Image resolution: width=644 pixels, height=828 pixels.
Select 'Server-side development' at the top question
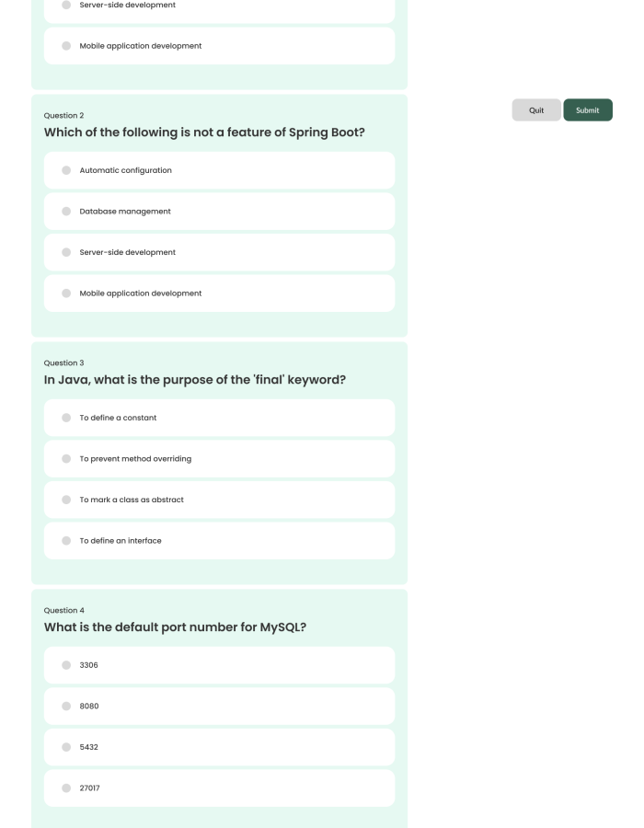(64, 6)
